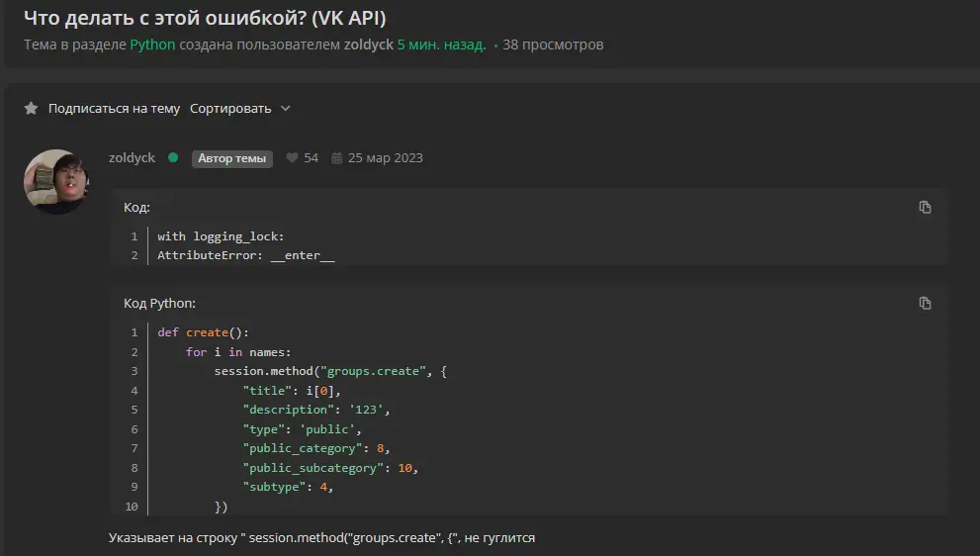Click the heart likes icon next to 54
The image size is (980, 556).
[292, 157]
